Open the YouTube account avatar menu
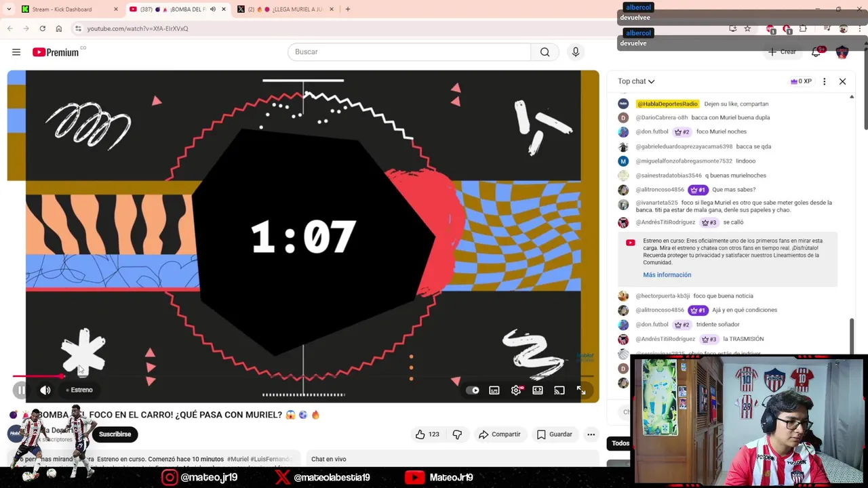Viewport: 868px width, 488px height. click(x=842, y=52)
